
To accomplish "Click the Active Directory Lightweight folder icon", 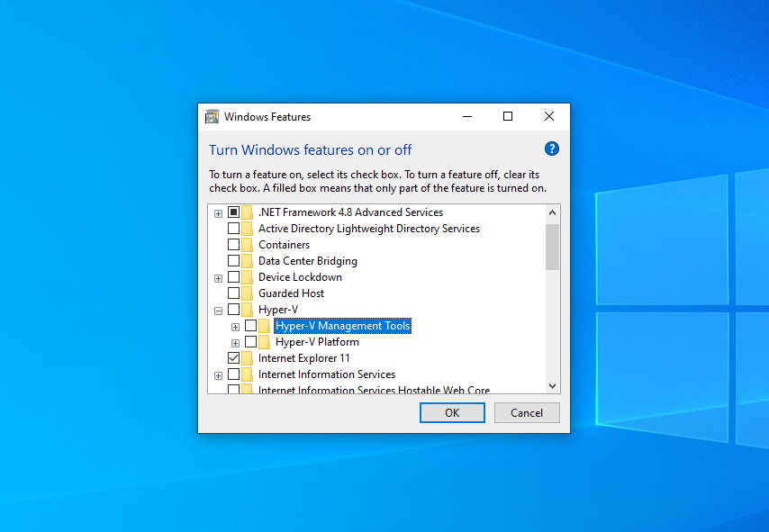I will pyautogui.click(x=247, y=229).
